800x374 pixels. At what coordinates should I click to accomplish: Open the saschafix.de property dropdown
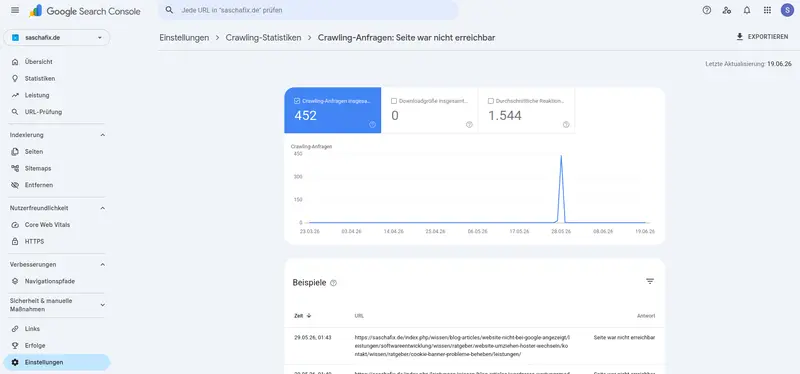[x=57, y=38]
